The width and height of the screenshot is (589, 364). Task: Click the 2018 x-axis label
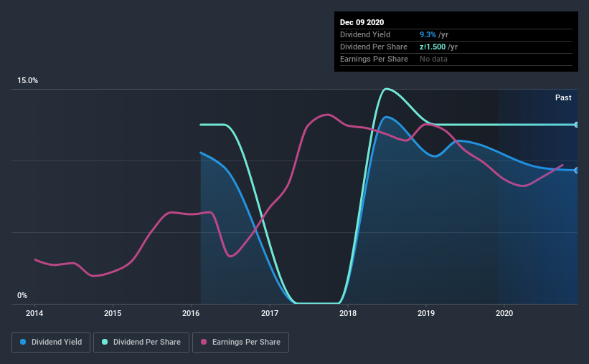tap(348, 313)
